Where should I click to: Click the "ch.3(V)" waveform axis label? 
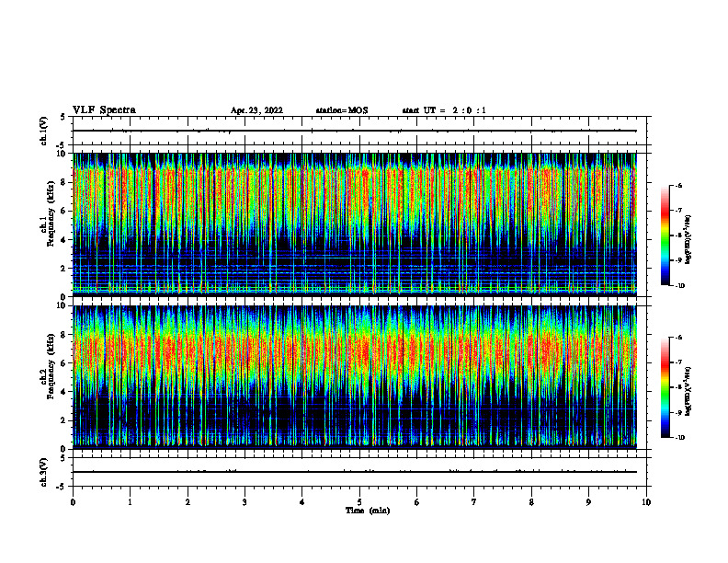[43, 472]
